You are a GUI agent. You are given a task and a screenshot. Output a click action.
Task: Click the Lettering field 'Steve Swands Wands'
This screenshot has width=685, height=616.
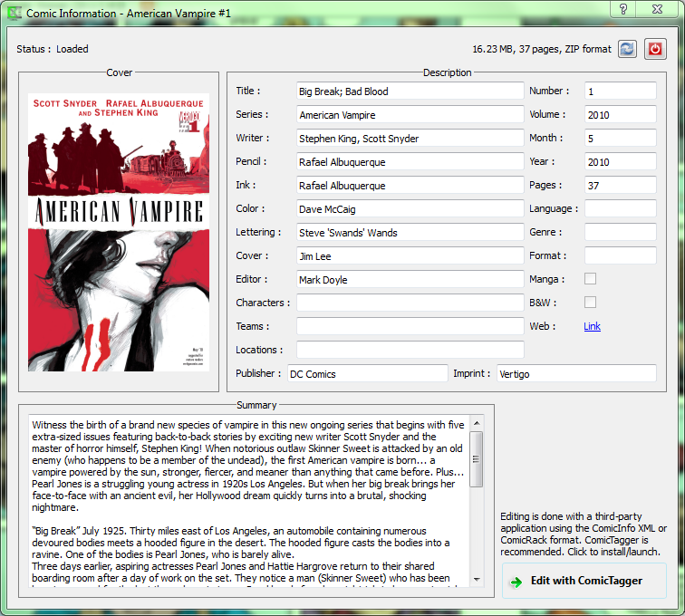tap(410, 233)
